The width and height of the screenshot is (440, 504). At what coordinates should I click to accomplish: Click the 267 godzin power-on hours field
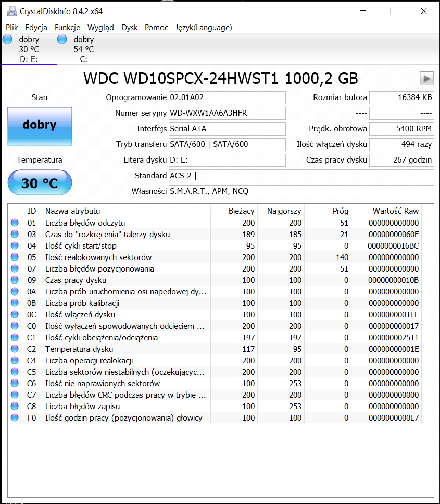pos(401,160)
